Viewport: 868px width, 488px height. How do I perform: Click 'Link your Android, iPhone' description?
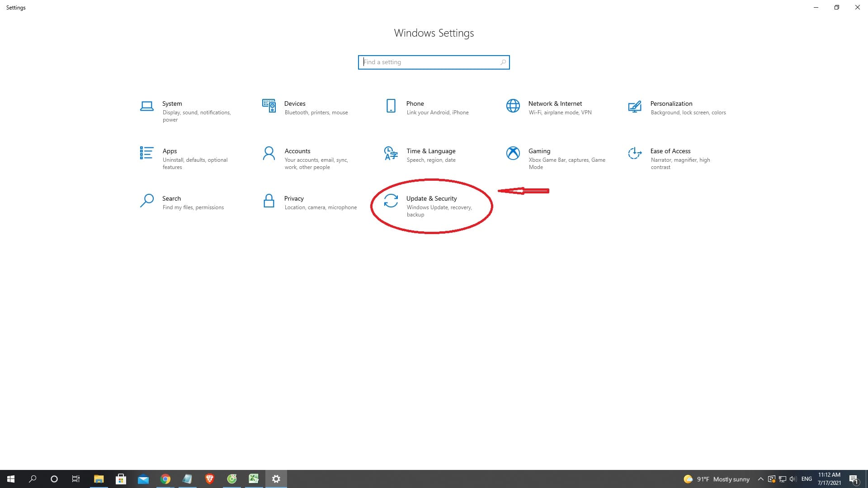click(437, 113)
